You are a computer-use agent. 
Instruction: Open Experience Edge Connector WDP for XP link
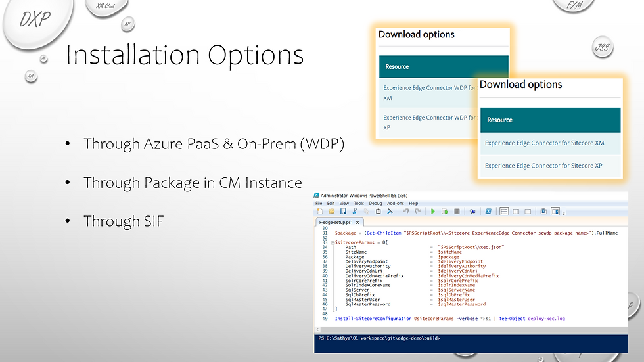click(429, 122)
